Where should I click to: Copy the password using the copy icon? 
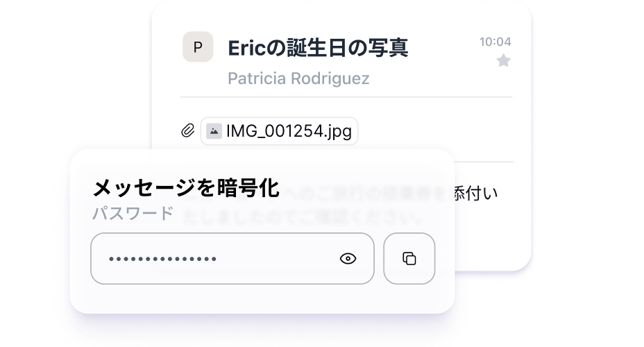(x=409, y=258)
